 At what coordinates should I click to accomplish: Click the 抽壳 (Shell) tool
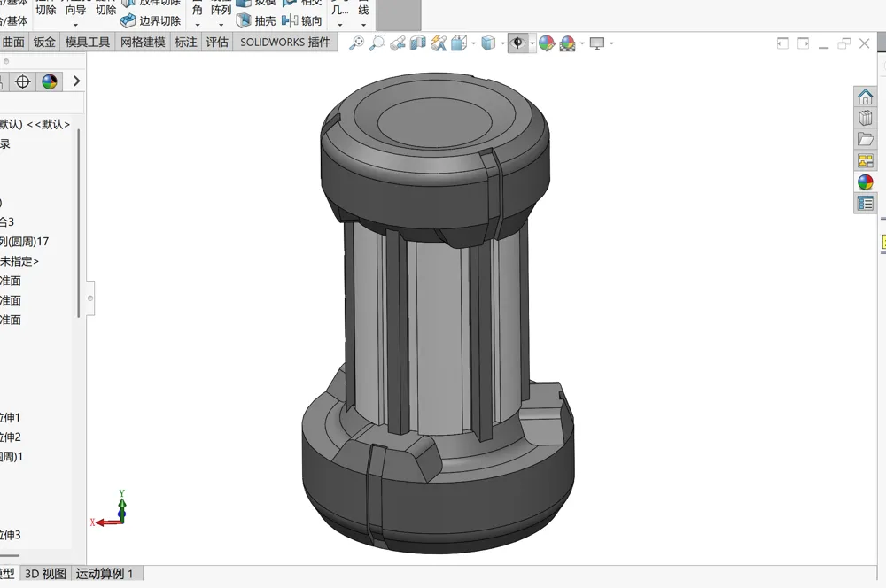[x=256, y=21]
